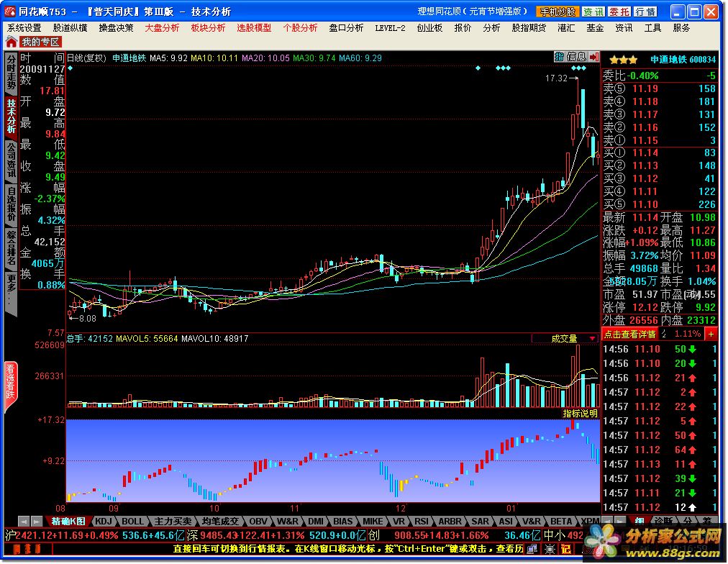Select the DMI indicator tab

tap(316, 522)
